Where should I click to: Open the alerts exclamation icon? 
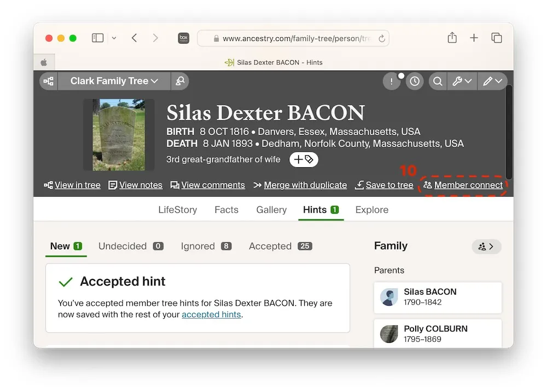[x=392, y=81]
